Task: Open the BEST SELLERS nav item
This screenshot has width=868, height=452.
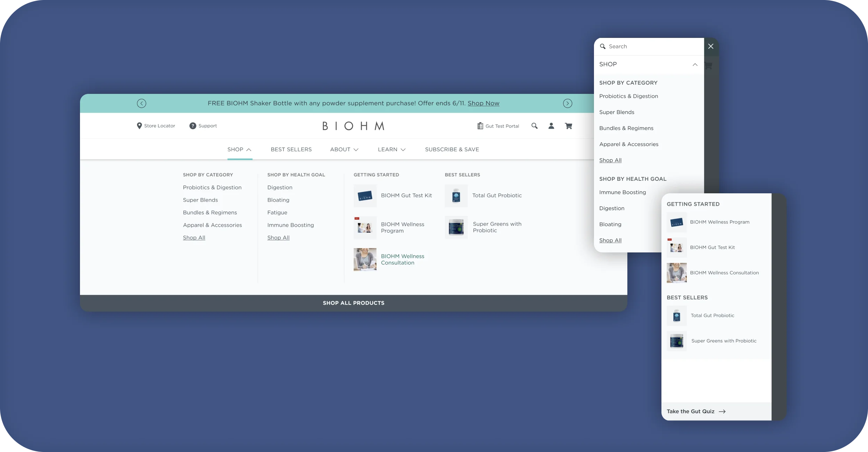Action: [291, 150]
